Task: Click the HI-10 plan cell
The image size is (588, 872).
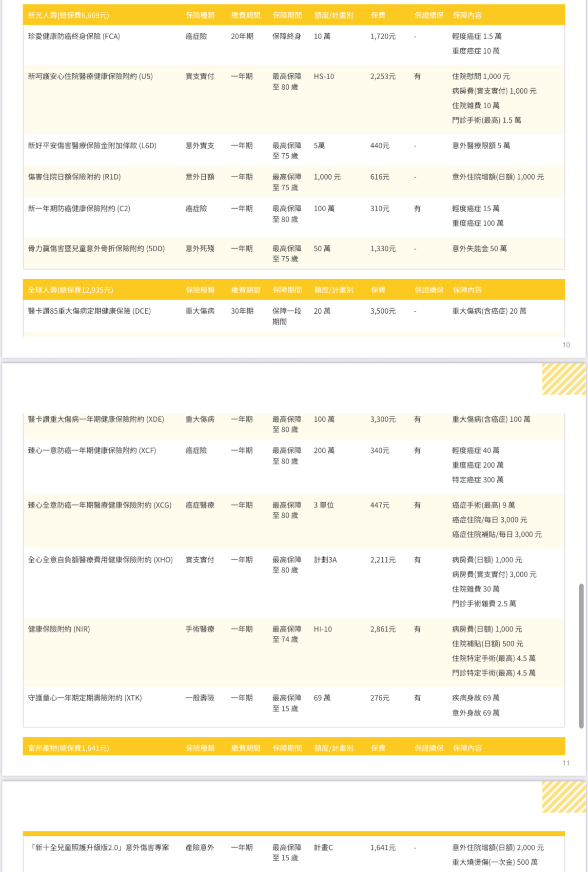Action: click(323, 629)
